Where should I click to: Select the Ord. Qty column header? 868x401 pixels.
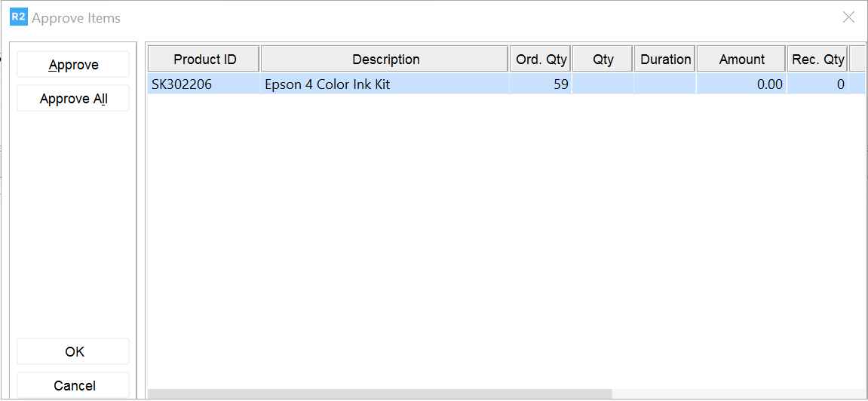click(x=541, y=60)
